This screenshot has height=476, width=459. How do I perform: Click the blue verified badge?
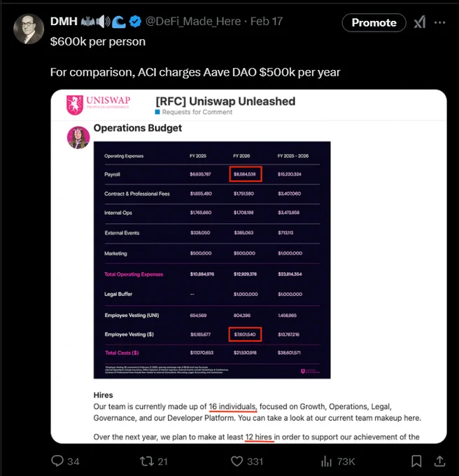pos(135,22)
